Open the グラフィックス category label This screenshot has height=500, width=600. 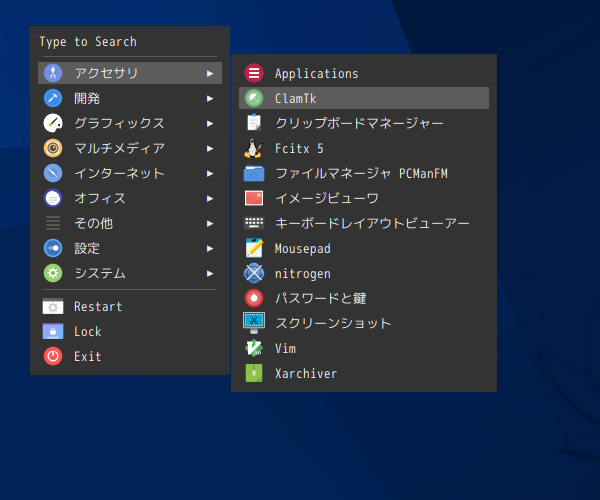click(119, 123)
